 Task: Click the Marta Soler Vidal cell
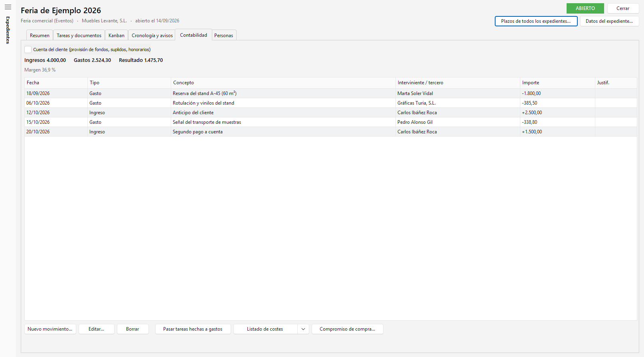[457, 93]
